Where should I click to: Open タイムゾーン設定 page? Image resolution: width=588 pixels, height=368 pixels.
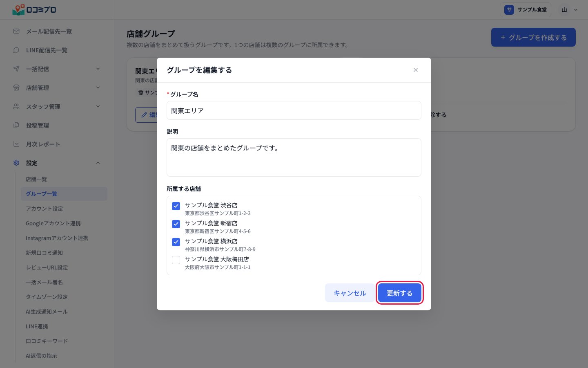pos(64,297)
